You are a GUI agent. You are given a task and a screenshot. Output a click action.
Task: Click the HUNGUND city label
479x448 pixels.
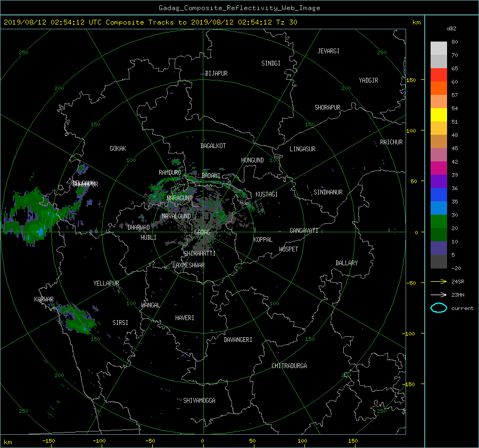(x=252, y=160)
